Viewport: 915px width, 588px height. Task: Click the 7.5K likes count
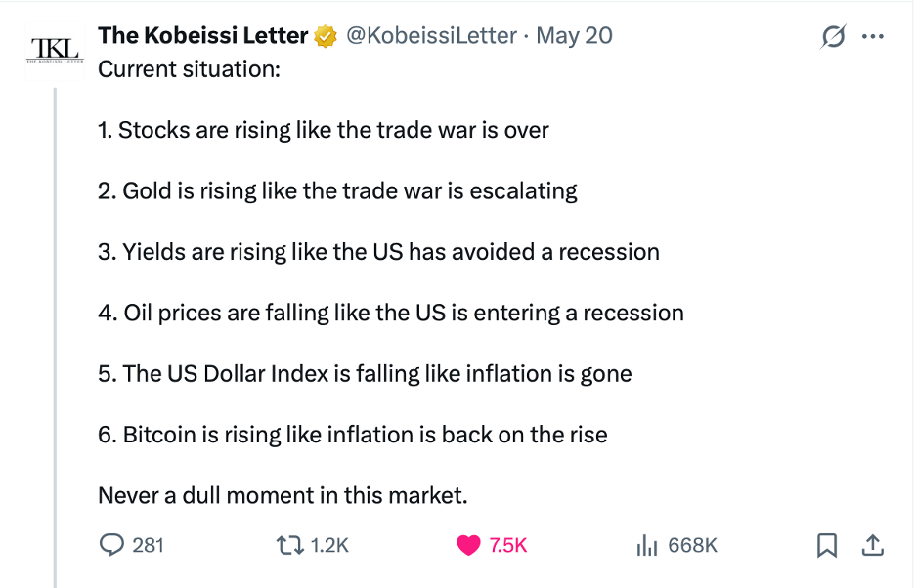(x=508, y=545)
